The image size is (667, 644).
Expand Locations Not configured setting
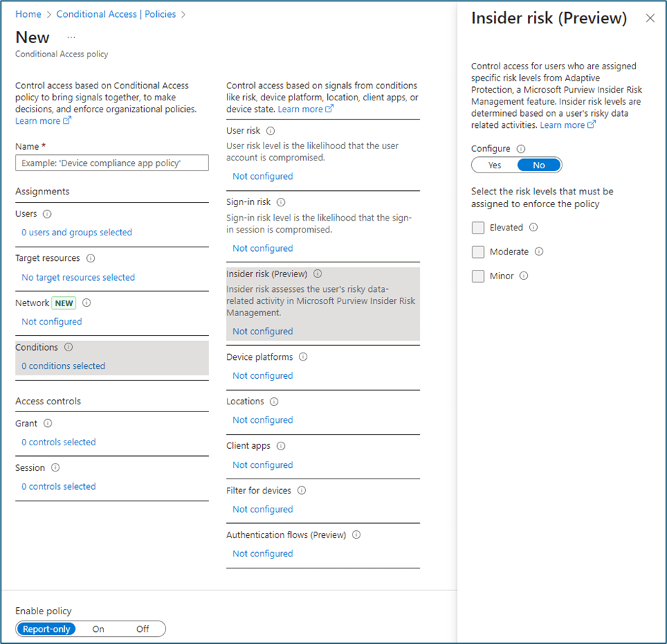point(262,420)
